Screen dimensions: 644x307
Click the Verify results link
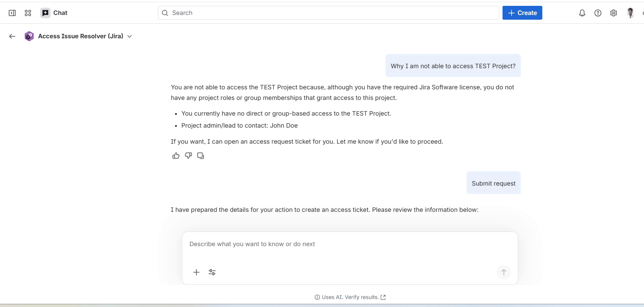click(362, 297)
